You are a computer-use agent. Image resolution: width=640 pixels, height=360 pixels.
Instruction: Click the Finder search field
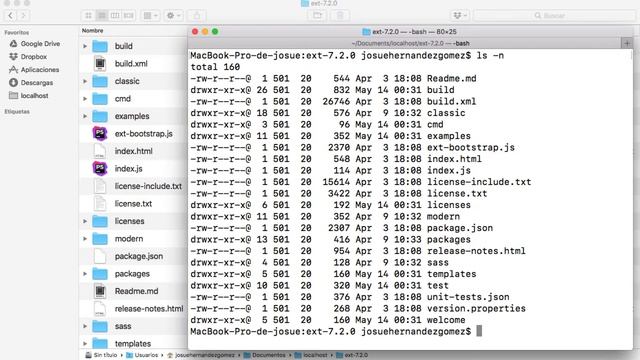[x=554, y=16]
